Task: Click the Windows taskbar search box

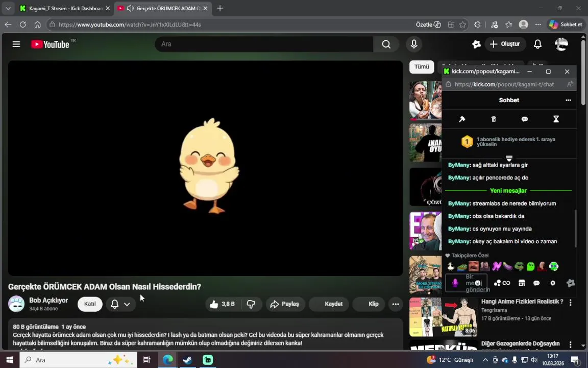Action: point(78,360)
